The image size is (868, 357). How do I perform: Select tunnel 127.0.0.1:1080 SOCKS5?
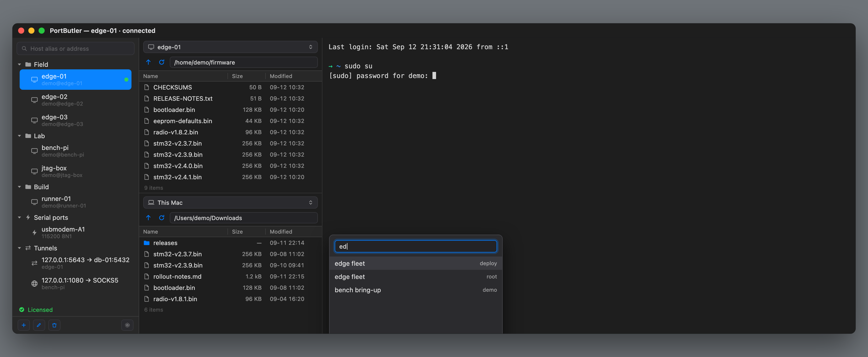click(76, 284)
